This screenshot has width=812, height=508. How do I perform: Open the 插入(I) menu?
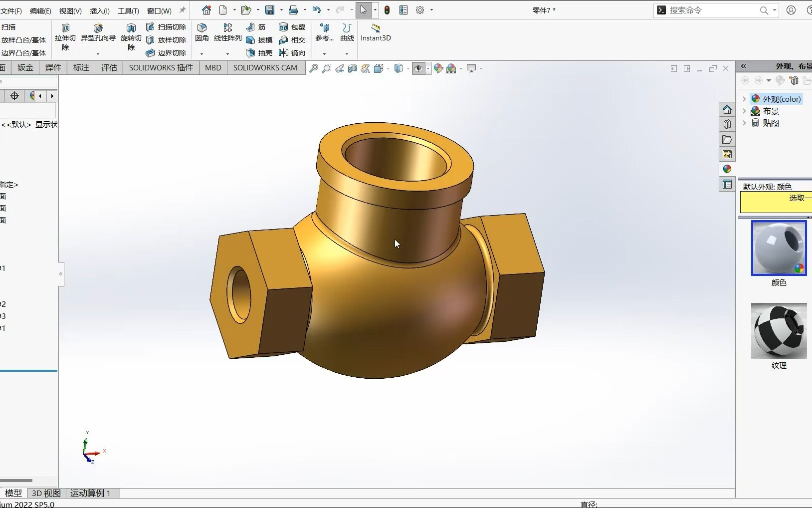pos(99,10)
